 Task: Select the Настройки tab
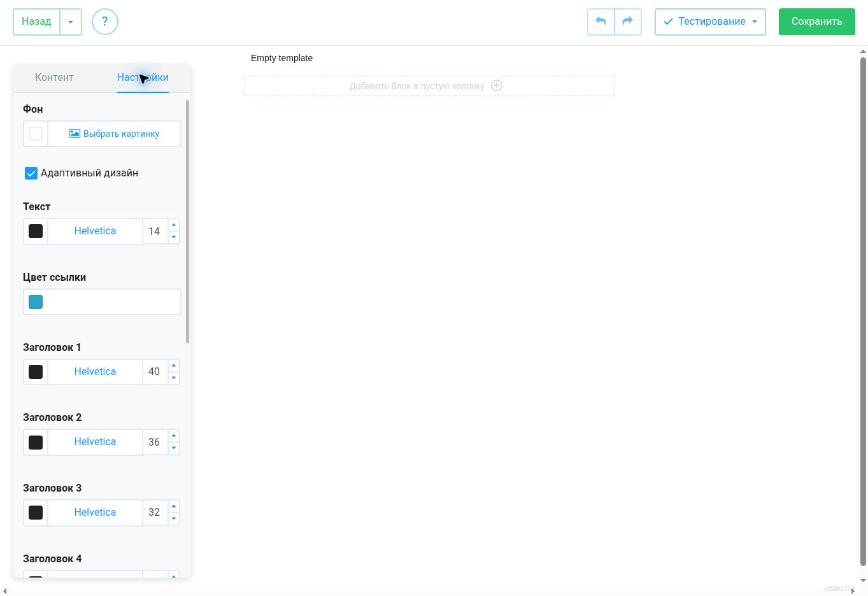[x=143, y=78]
